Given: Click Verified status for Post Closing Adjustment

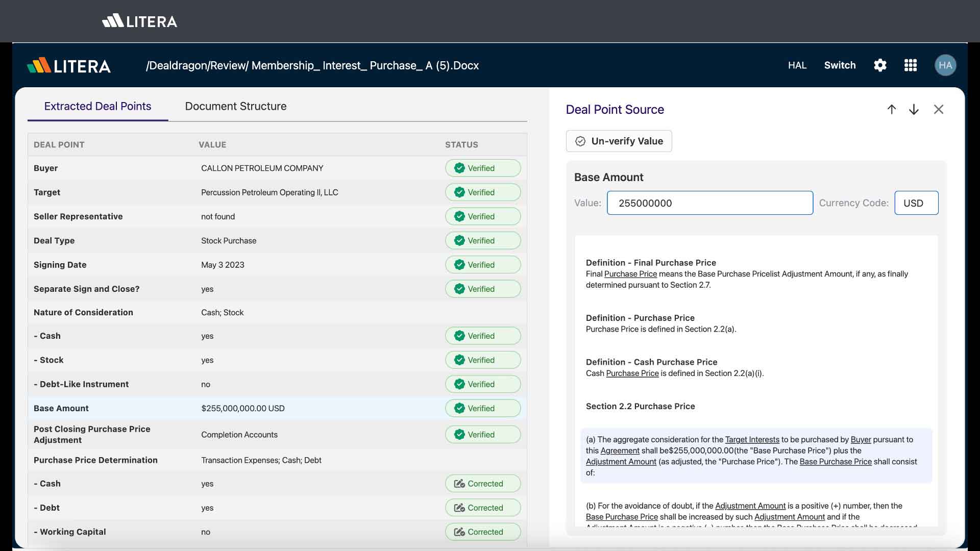Looking at the screenshot, I should pos(483,435).
